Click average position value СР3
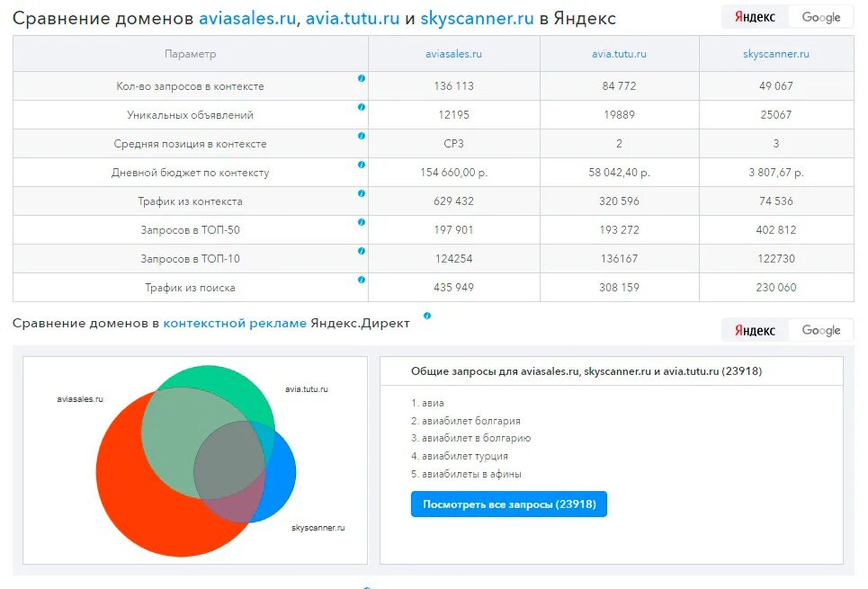This screenshot has height=589, width=868. pyautogui.click(x=453, y=144)
